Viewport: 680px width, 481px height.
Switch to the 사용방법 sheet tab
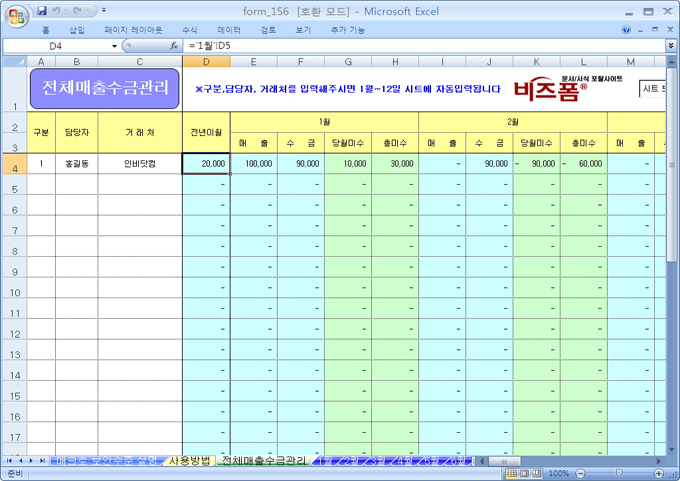tap(189, 461)
